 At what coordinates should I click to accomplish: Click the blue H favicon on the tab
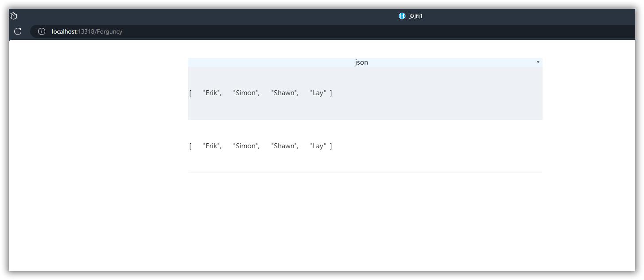[402, 16]
